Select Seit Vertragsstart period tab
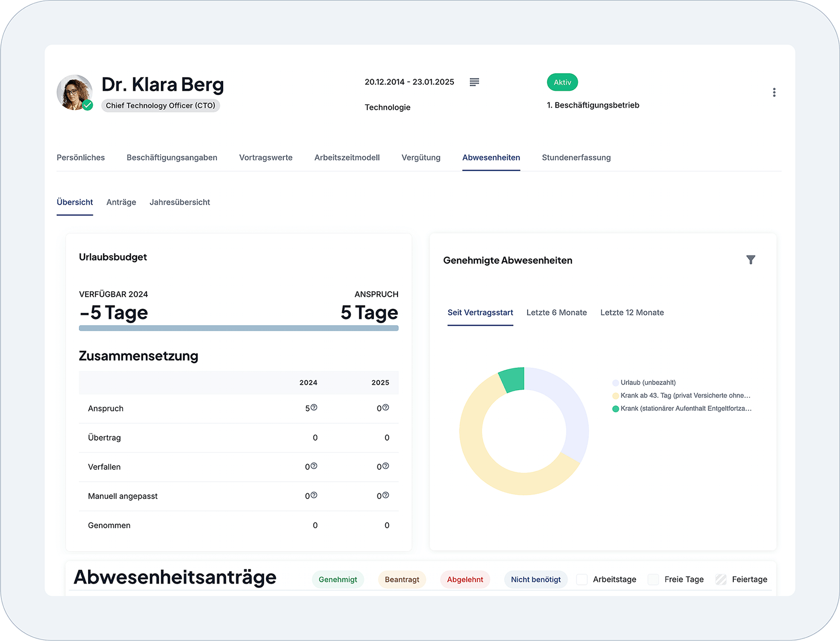 coord(480,312)
